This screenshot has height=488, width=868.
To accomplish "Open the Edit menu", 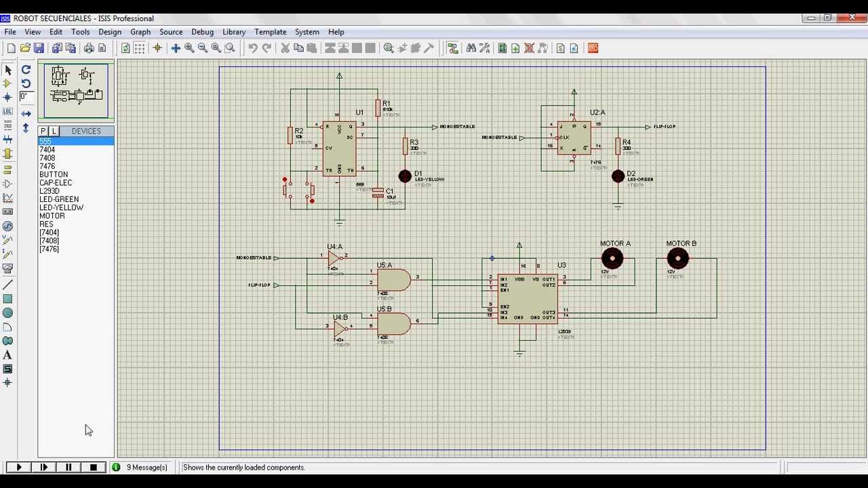I will (x=56, y=32).
